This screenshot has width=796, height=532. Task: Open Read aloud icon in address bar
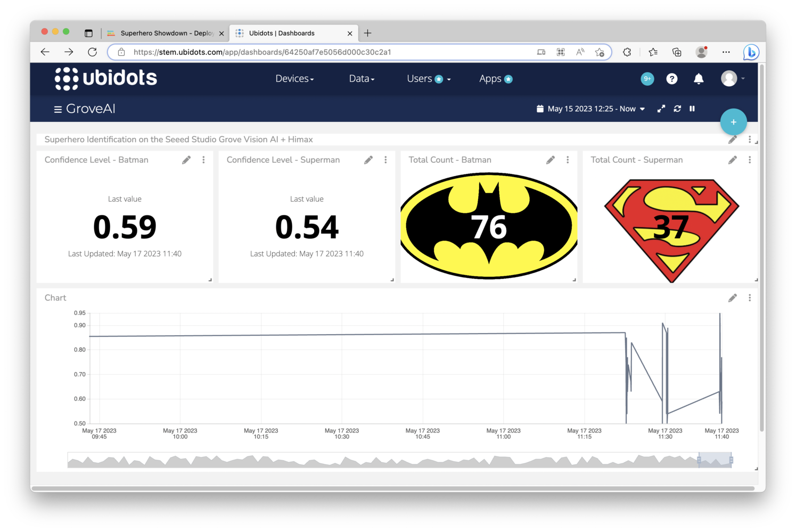[x=580, y=52]
